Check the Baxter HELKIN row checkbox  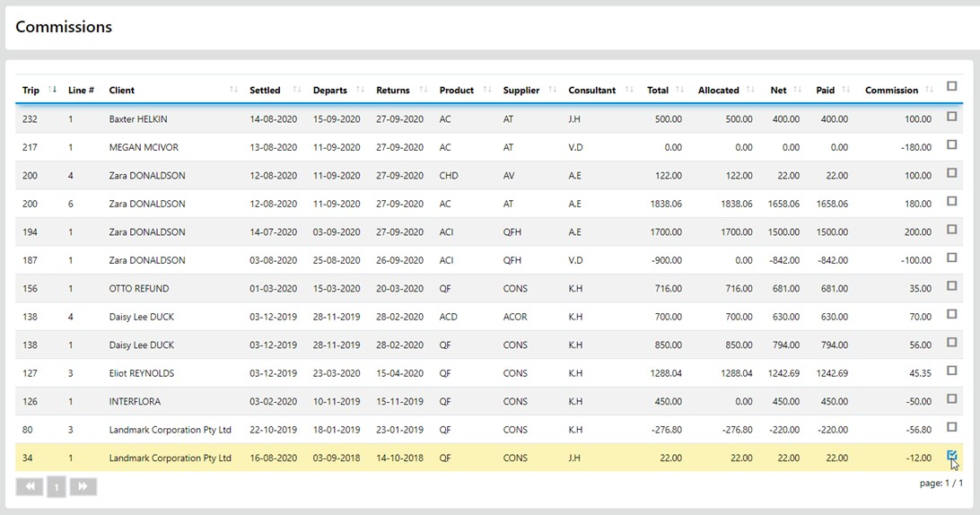952,117
